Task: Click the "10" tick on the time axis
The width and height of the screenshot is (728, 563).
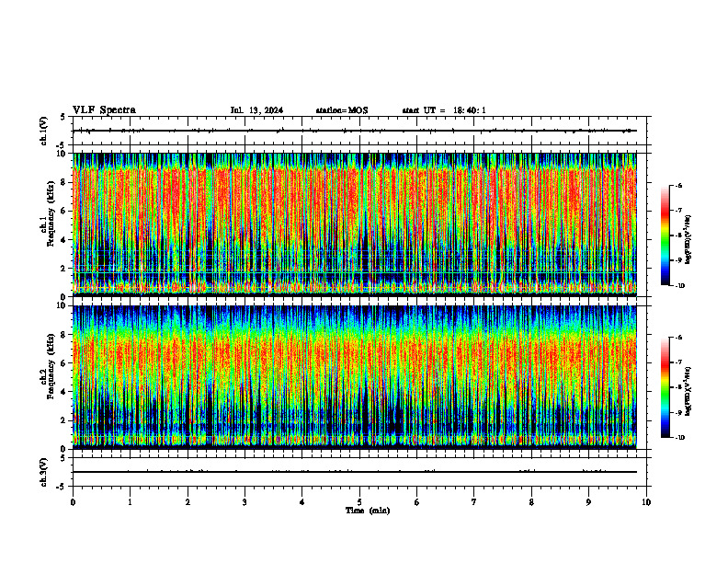Action: [x=646, y=502]
